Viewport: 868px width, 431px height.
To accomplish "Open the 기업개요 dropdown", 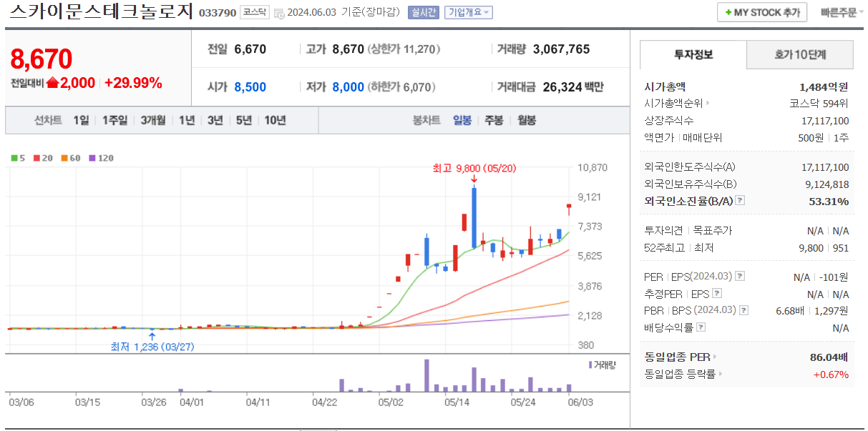I will pos(468,13).
